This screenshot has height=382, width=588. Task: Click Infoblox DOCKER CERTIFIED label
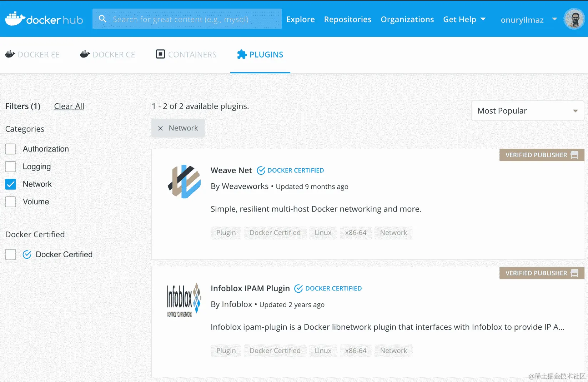(x=333, y=288)
